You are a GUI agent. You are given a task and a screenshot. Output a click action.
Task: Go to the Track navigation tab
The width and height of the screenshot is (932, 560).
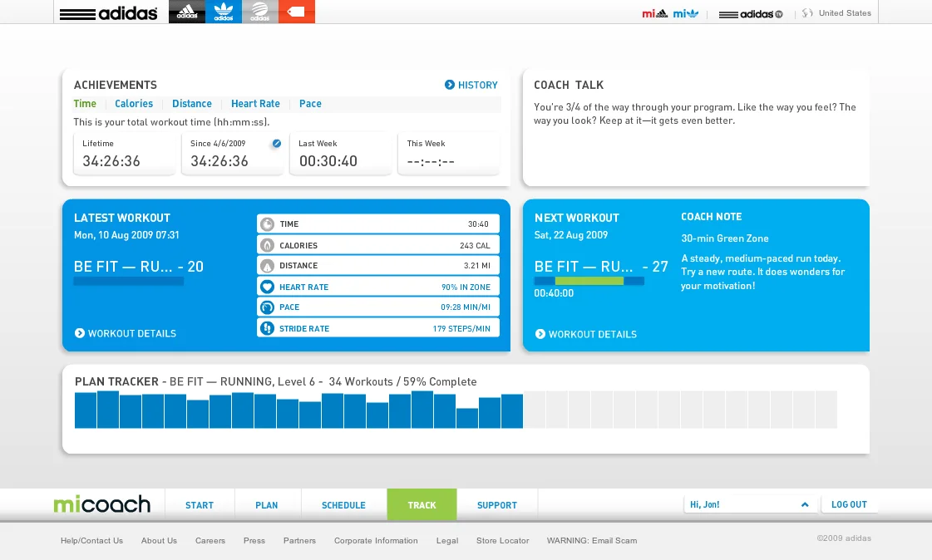pyautogui.click(x=422, y=505)
